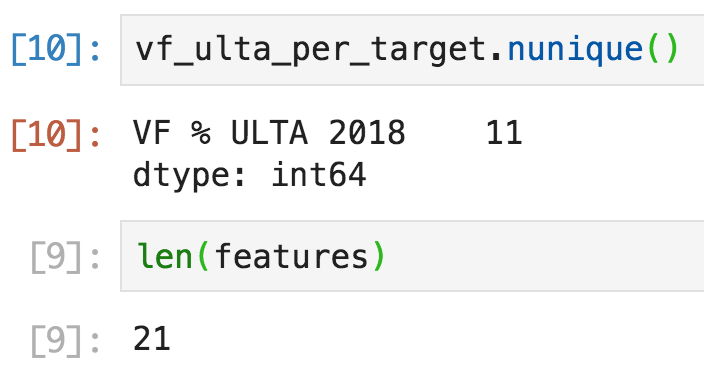This screenshot has height=380, width=704.
Task: Select the blue [10] input prompt
Action: pos(56,49)
